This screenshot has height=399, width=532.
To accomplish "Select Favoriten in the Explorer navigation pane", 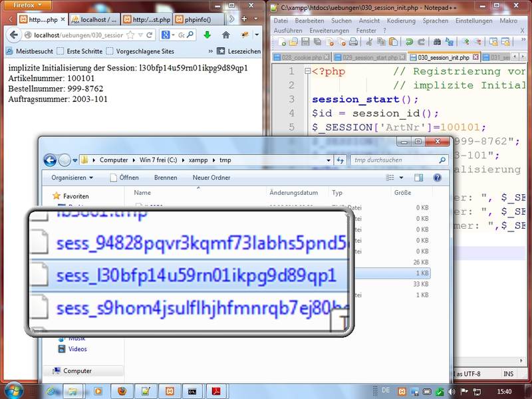I will [x=70, y=196].
